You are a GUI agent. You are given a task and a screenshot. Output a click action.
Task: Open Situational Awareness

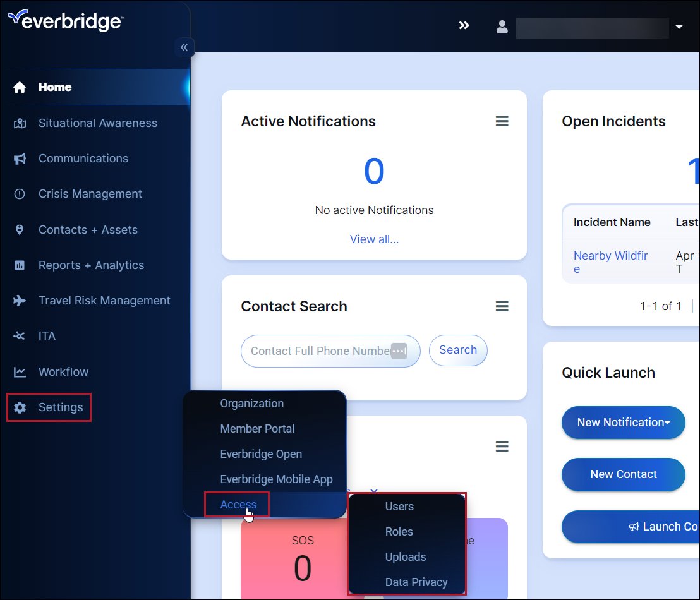pos(98,123)
